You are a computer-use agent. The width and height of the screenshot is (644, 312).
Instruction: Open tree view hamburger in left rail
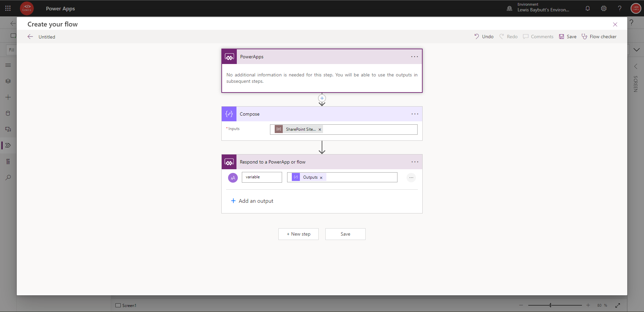click(8, 65)
